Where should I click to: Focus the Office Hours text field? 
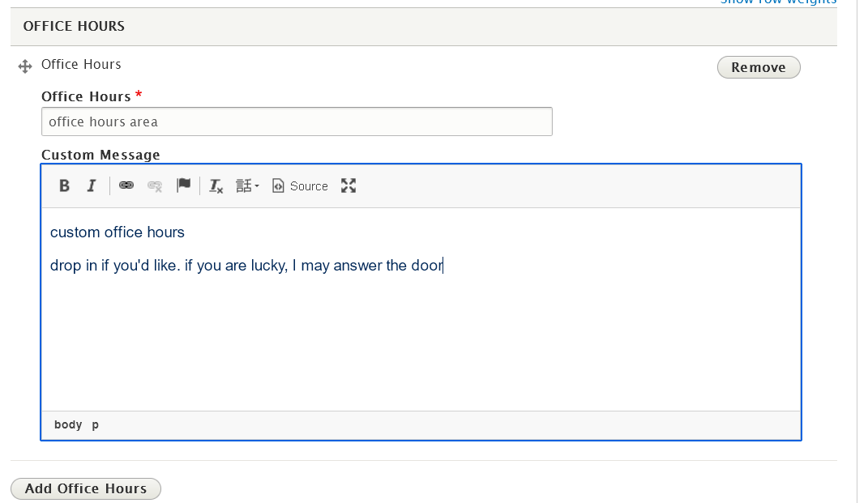click(x=297, y=122)
